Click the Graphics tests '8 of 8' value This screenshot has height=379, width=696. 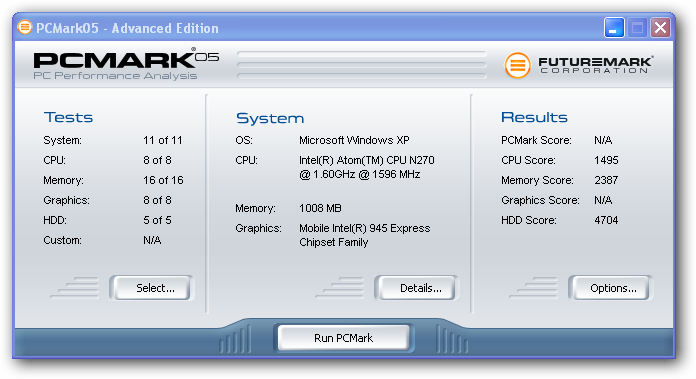click(157, 200)
